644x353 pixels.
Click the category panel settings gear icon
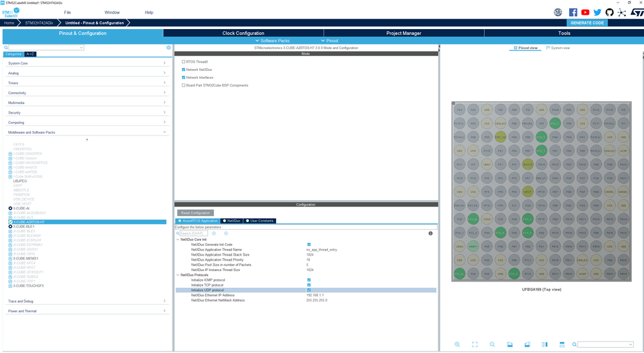point(168,48)
